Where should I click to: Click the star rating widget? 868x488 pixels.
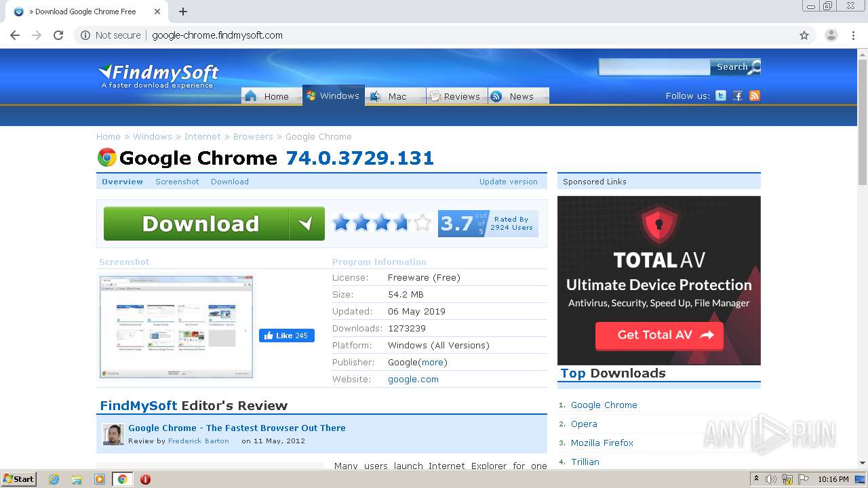click(x=382, y=222)
